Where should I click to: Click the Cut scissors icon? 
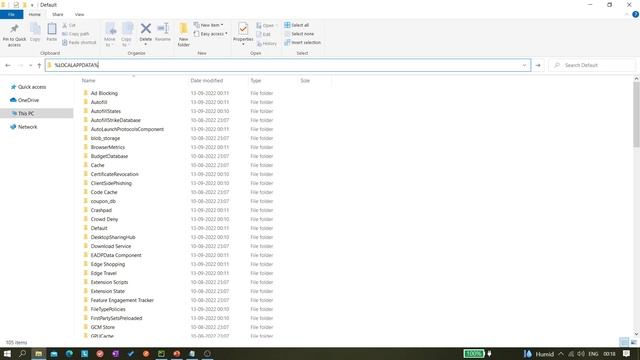64,25
